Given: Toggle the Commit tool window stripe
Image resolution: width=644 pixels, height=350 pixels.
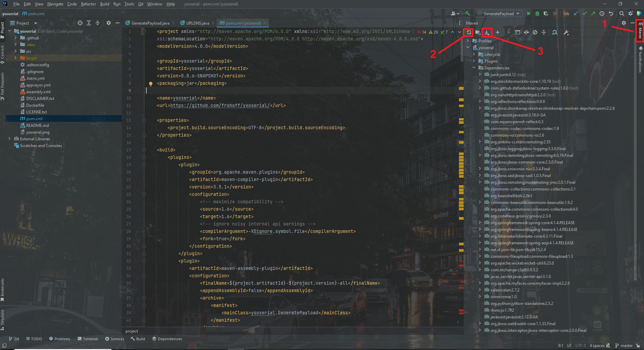Looking at the screenshot, I should (x=2, y=55).
